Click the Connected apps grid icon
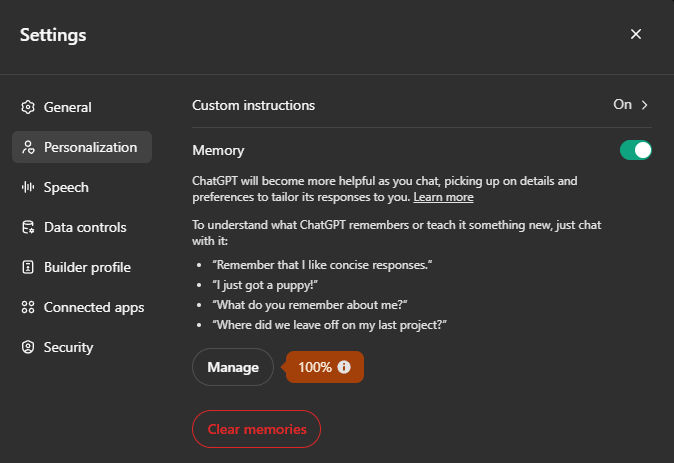 tap(28, 307)
